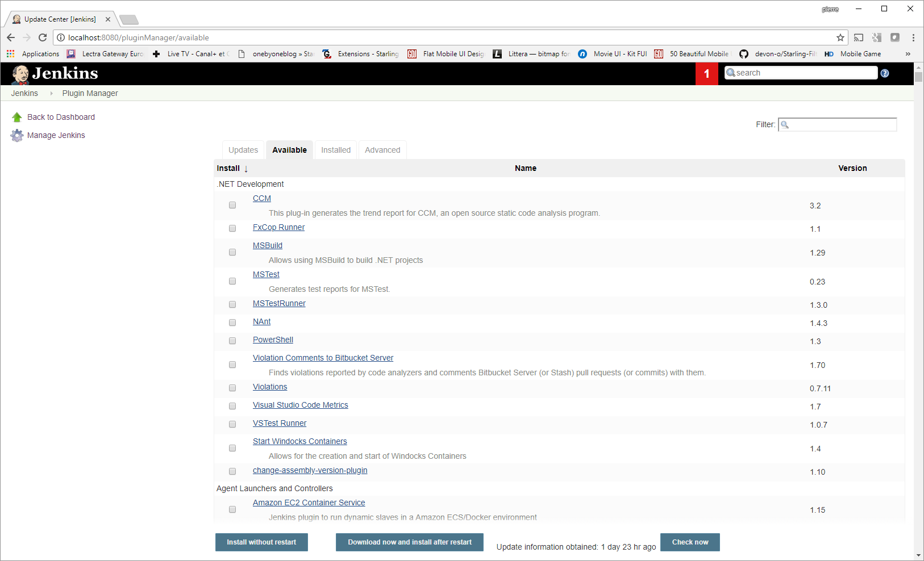Image resolution: width=924 pixels, height=561 pixels.
Task: Bookmark this page with the star icon
Action: [x=840, y=37]
